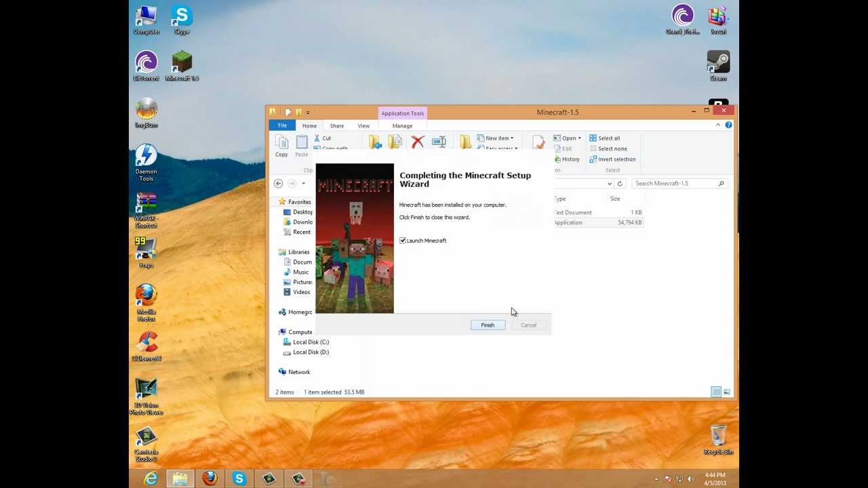This screenshot has width=868, height=488.
Task: Click History in the ribbon
Action: pos(566,159)
